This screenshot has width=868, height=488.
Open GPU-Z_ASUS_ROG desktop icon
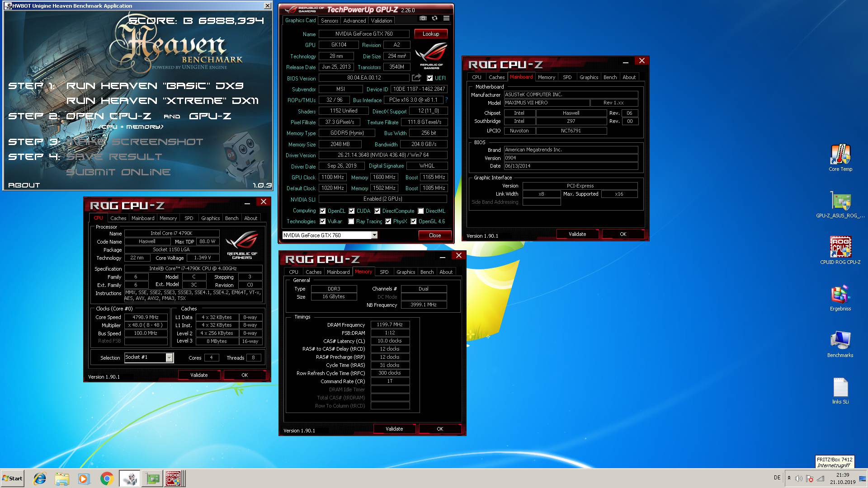coord(840,205)
